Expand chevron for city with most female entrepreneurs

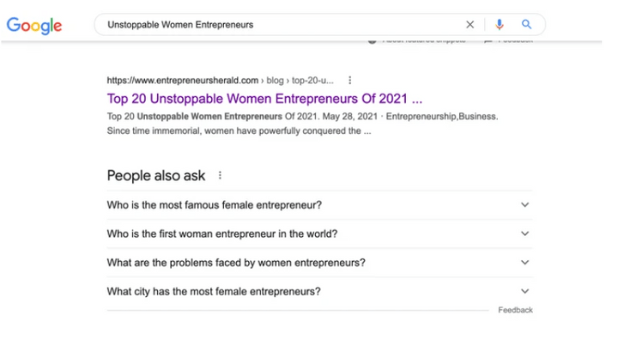click(x=525, y=292)
